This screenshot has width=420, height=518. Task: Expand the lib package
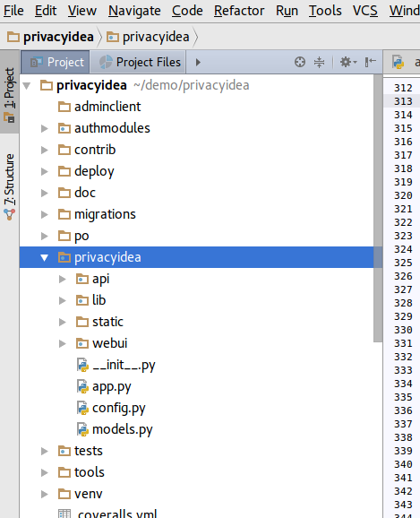pos(62,300)
